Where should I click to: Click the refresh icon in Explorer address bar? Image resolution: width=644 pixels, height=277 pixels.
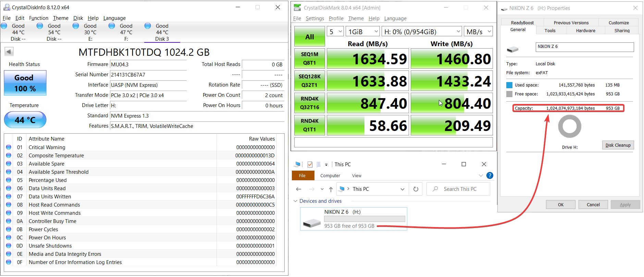(416, 189)
